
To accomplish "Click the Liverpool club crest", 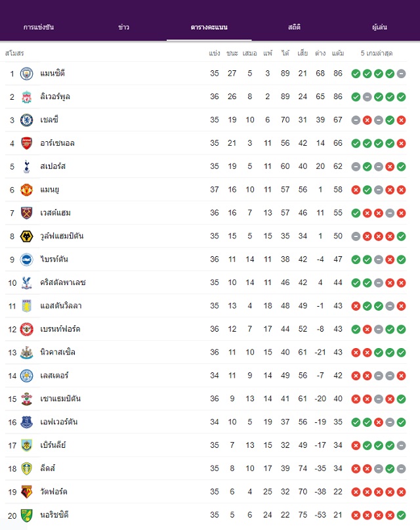I will pyautogui.click(x=26, y=97).
